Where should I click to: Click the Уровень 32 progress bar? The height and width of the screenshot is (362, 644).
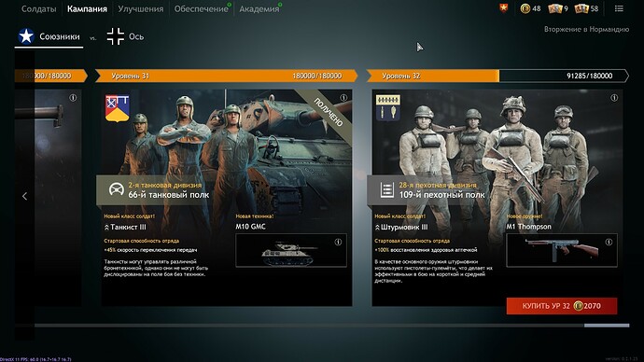497,76
